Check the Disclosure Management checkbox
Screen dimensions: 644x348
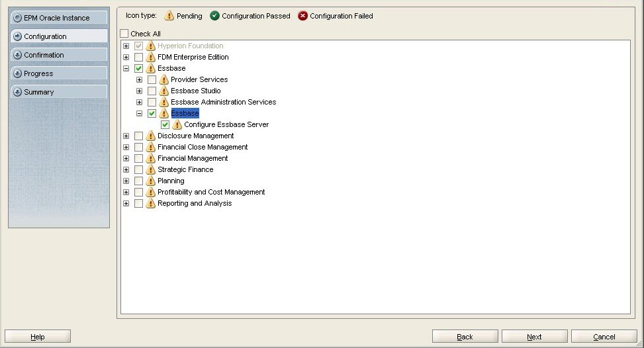pos(139,136)
